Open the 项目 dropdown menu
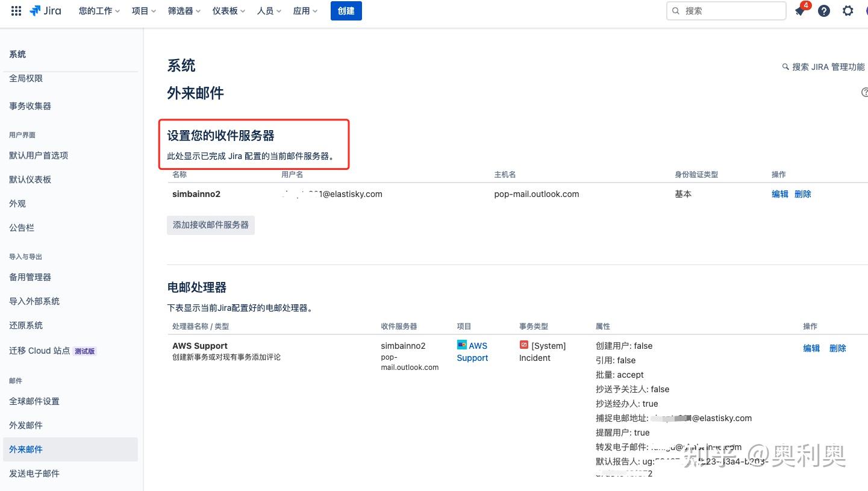The width and height of the screenshot is (868, 491). click(x=144, y=11)
